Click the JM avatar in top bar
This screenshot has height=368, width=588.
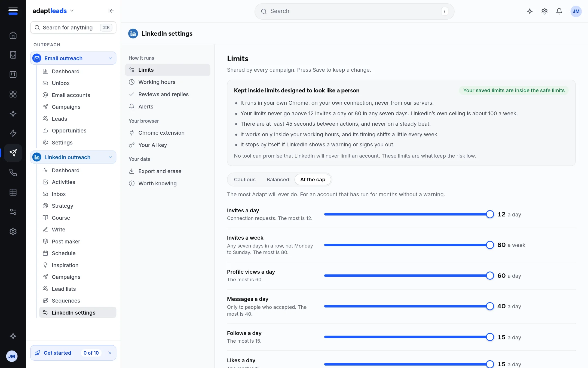576,11
